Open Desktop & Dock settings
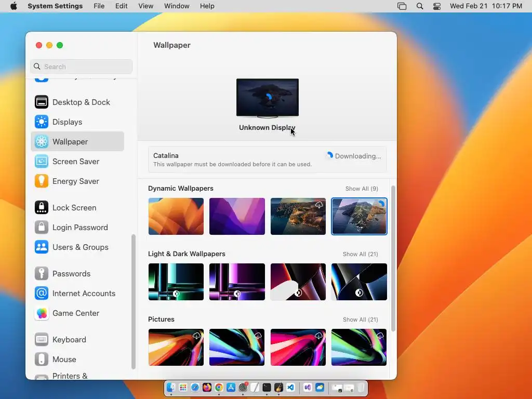 point(77,102)
